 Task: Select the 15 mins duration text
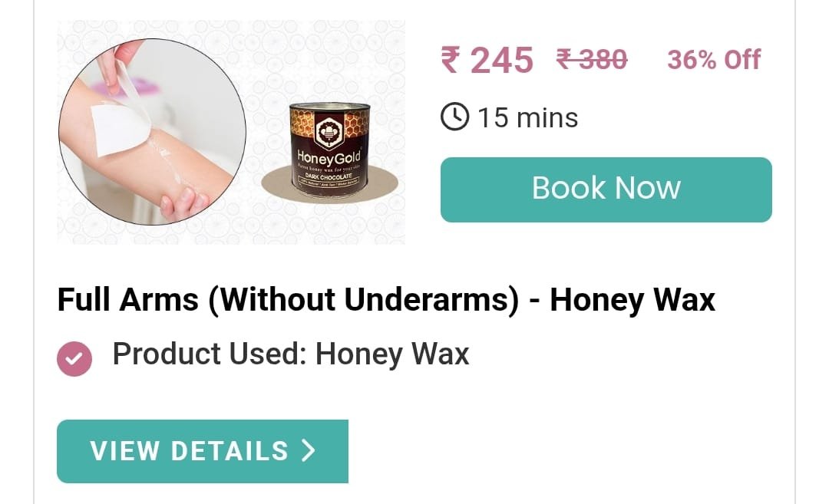point(527,117)
